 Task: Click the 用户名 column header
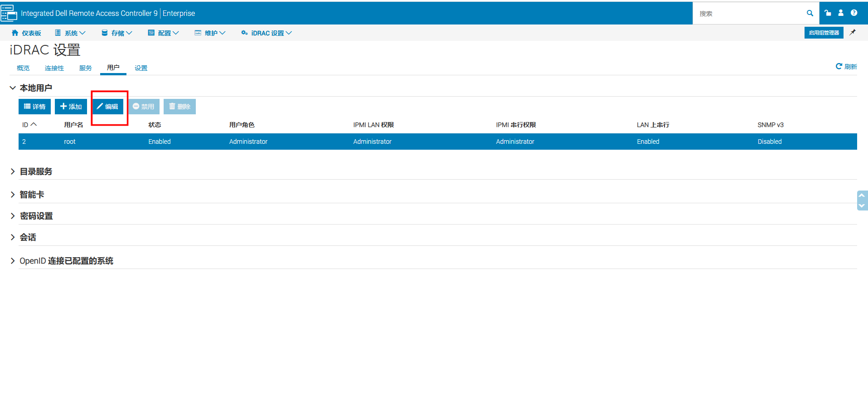[x=73, y=125]
